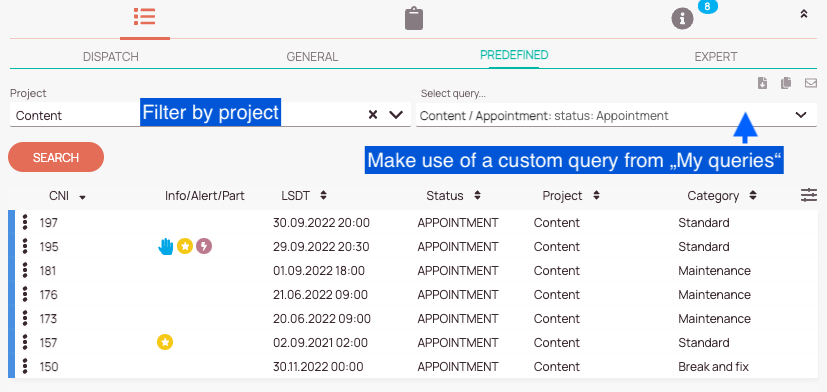
Task: Sort by the Project column
Action: (571, 196)
